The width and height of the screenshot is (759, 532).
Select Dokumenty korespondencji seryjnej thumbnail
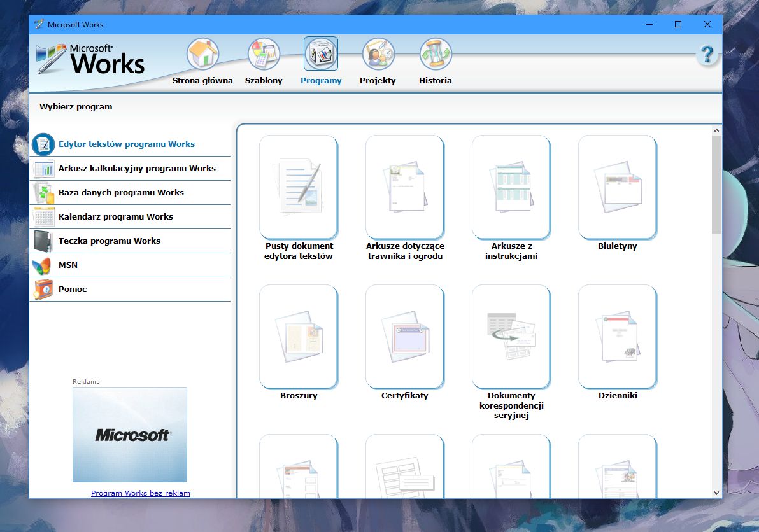(x=511, y=336)
